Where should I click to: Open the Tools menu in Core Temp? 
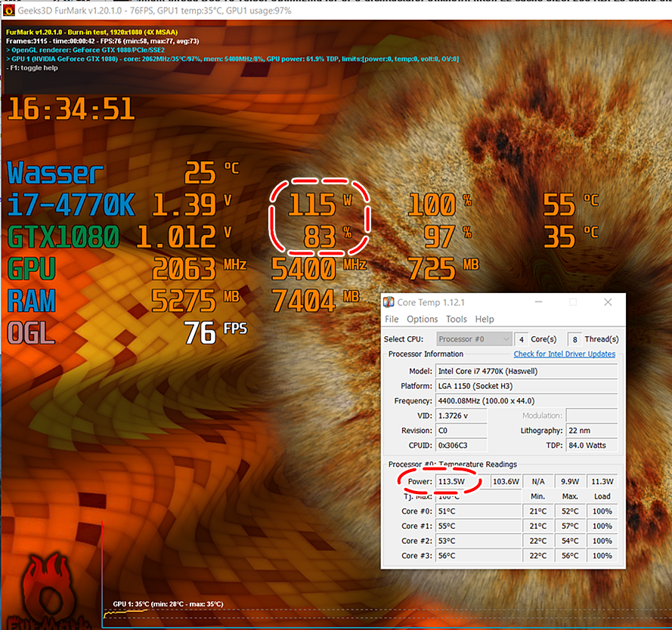[457, 319]
